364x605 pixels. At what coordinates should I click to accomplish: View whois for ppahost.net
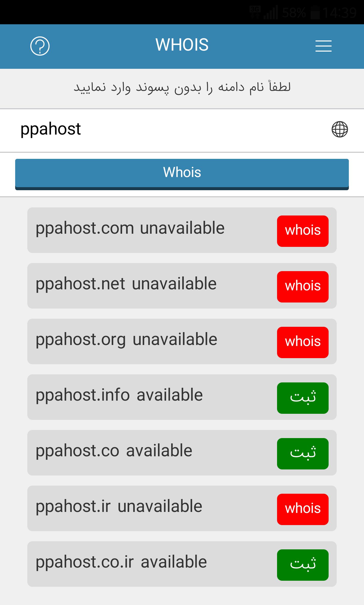[303, 287]
